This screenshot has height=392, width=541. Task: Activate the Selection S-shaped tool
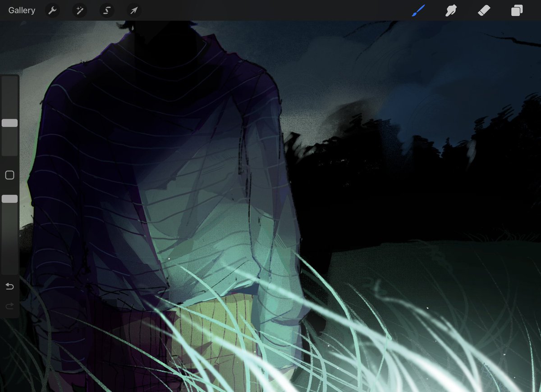point(107,10)
